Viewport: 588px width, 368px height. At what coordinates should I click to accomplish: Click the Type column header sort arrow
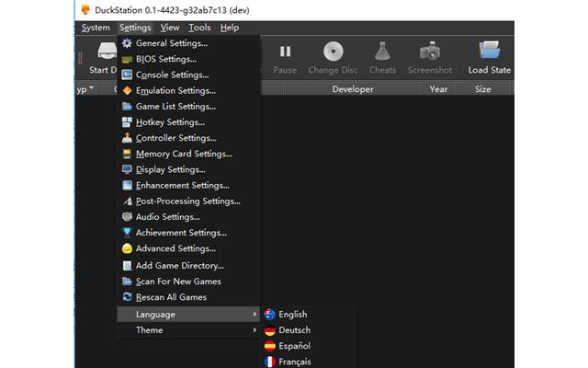tap(92, 88)
